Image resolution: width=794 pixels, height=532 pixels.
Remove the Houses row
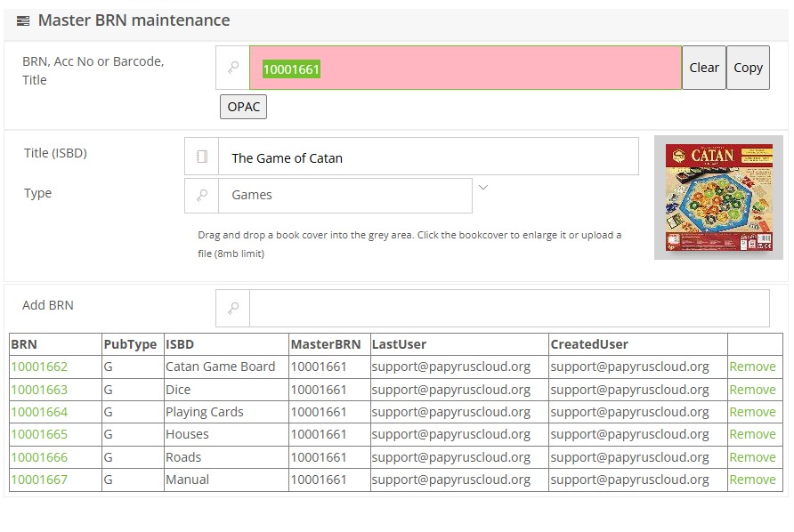(752, 434)
